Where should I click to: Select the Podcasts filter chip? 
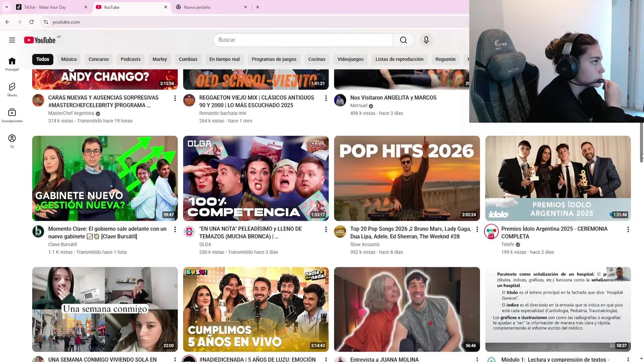click(130, 59)
